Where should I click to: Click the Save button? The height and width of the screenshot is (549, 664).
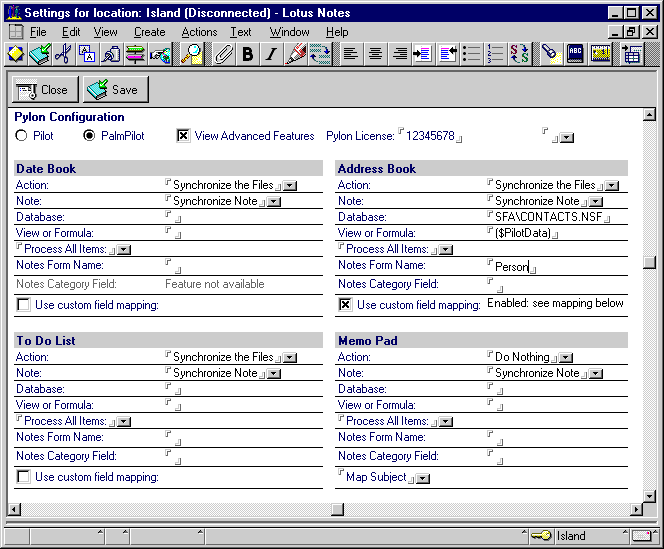(x=115, y=90)
